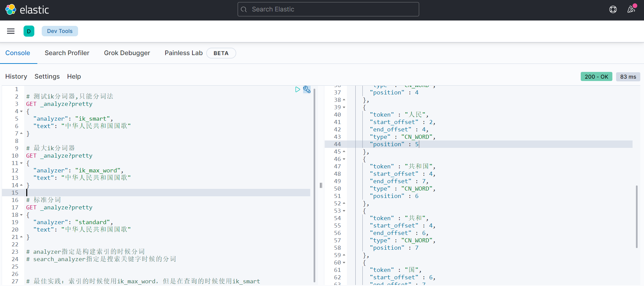Image resolution: width=644 pixels, height=286 pixels.
Task: Toggle output fold marker at line 52
Action: (x=344, y=204)
